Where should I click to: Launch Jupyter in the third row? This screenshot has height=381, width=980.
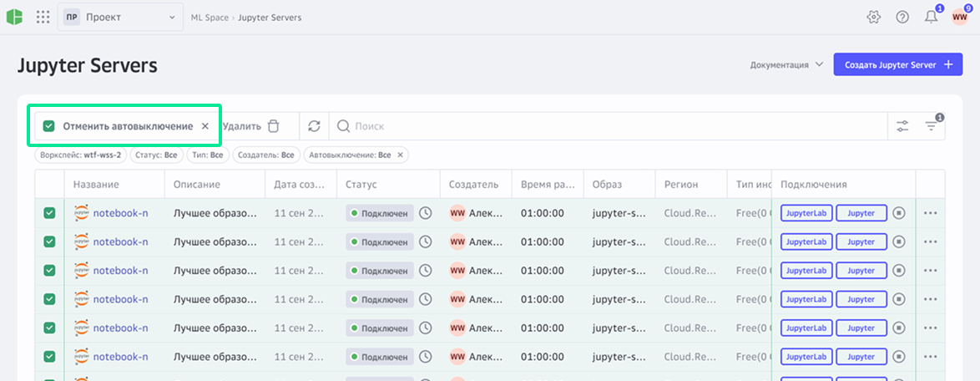pos(861,270)
